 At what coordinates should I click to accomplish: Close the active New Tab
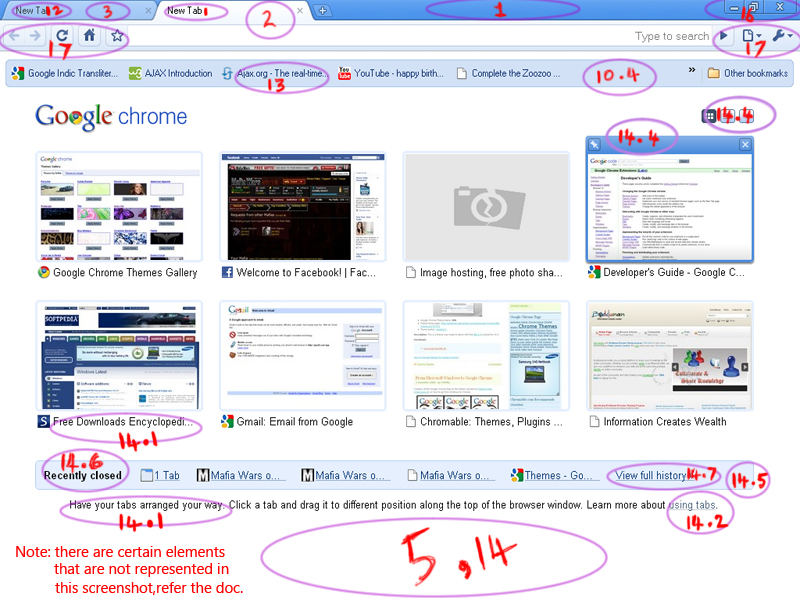299,10
